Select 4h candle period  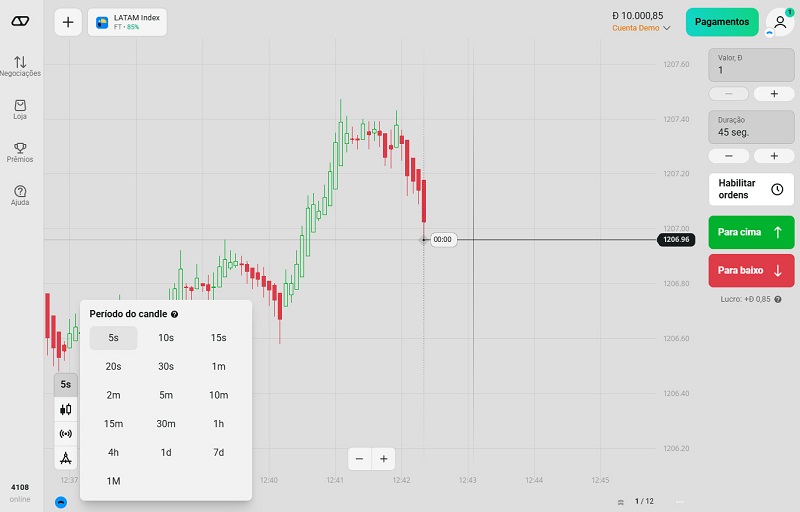pyautogui.click(x=113, y=452)
